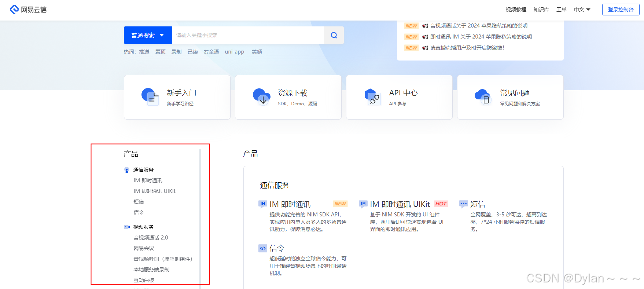Click the NEW badge on IM 即时通讯

click(x=340, y=204)
